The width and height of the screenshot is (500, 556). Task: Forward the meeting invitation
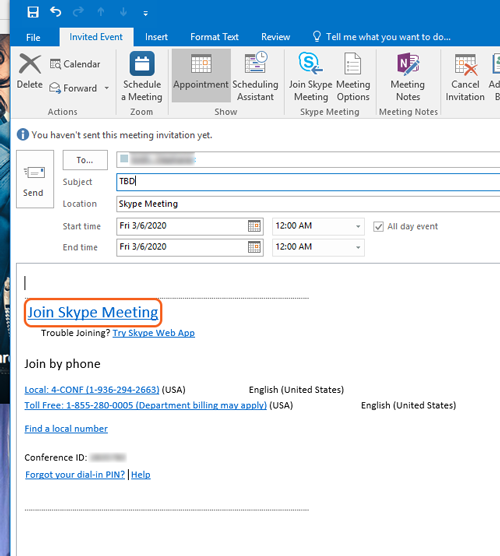pos(73,88)
